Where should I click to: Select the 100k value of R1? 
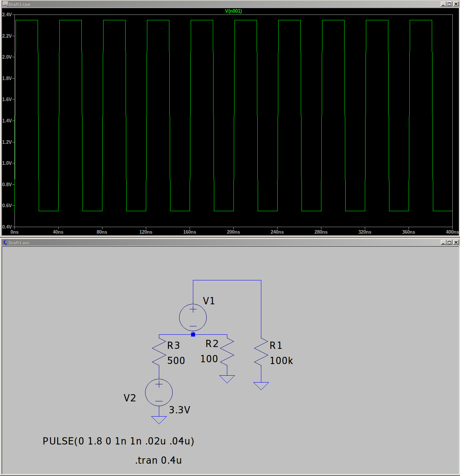click(x=281, y=361)
